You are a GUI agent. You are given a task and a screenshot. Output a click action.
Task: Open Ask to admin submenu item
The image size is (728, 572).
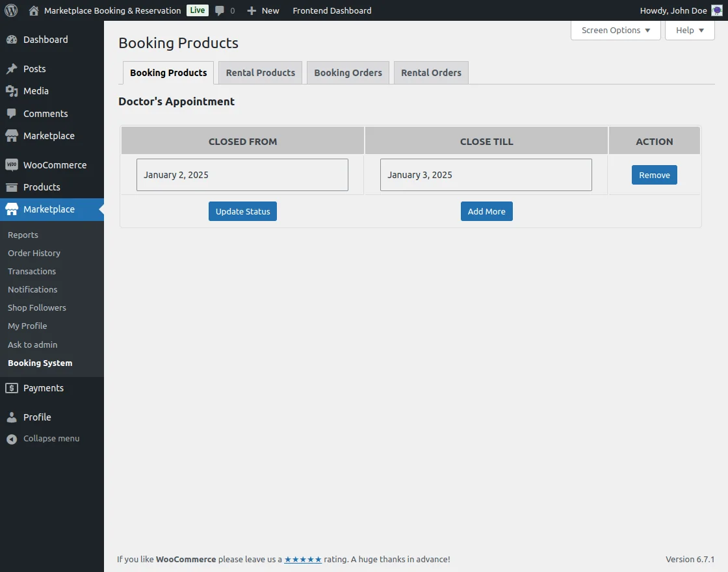tap(32, 344)
